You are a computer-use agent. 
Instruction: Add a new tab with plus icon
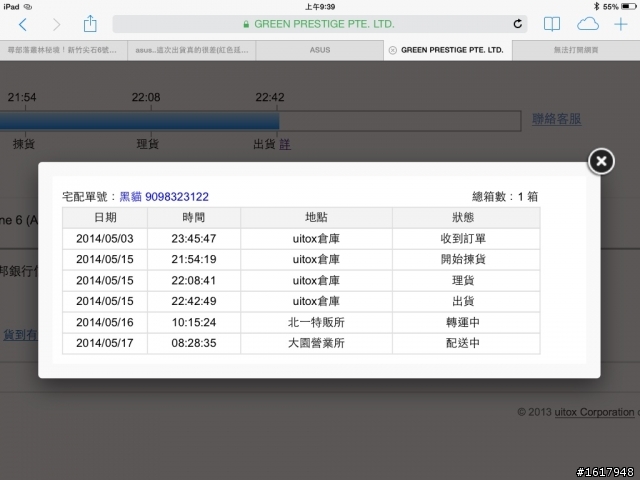pos(620,24)
